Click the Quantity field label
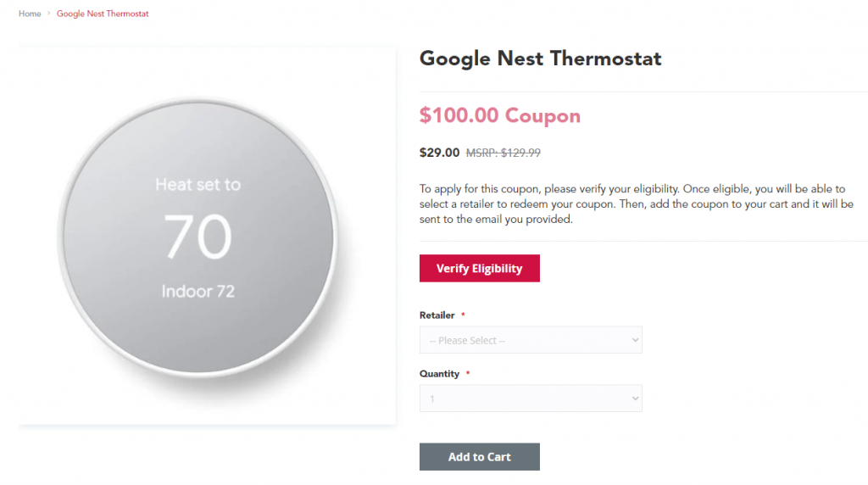The width and height of the screenshot is (868, 485). tap(439, 374)
